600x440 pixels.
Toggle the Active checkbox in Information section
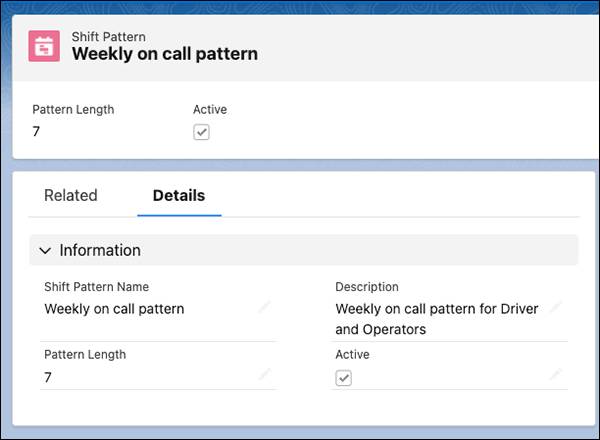(x=343, y=378)
